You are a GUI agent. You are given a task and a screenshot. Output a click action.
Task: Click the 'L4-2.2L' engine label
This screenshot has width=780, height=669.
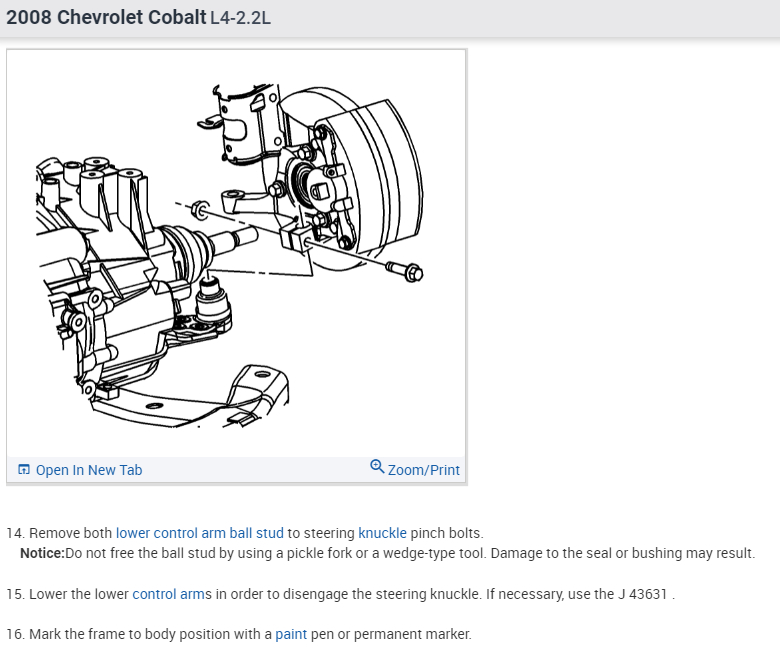click(x=240, y=18)
